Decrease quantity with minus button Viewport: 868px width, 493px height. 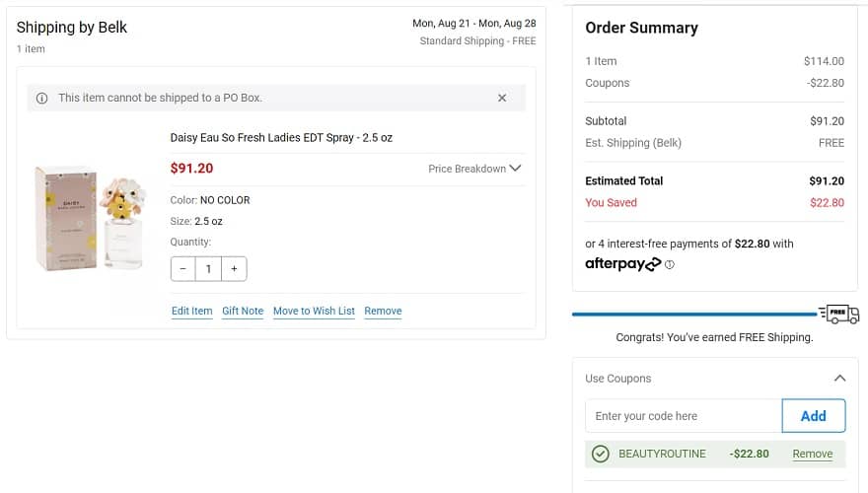coord(183,269)
